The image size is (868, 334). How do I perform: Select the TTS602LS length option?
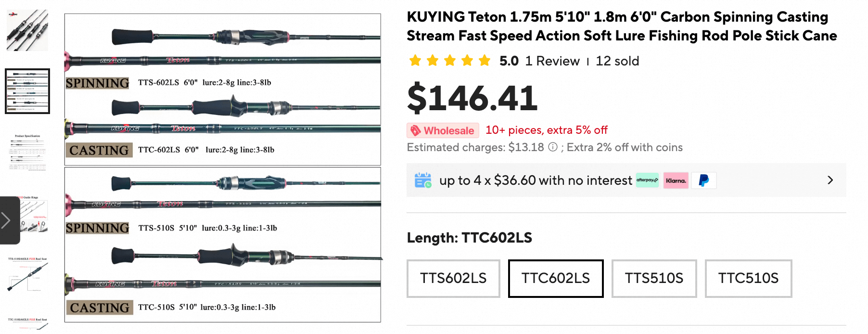pos(453,278)
